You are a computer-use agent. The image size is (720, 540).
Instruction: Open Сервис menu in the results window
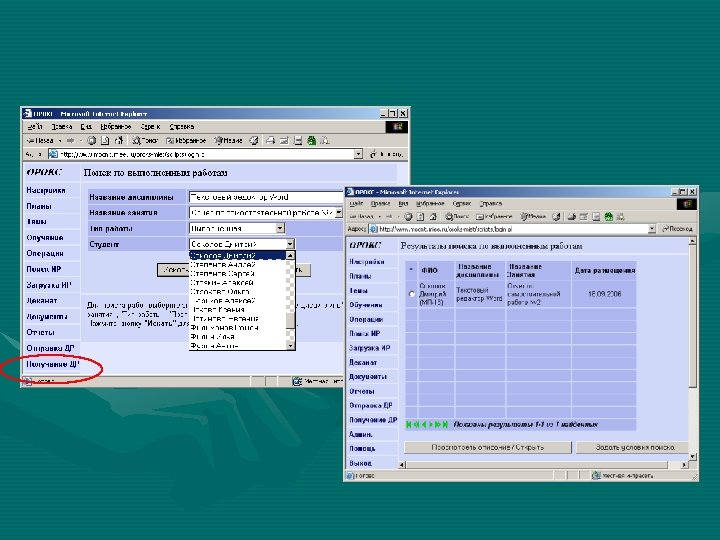coord(461,203)
